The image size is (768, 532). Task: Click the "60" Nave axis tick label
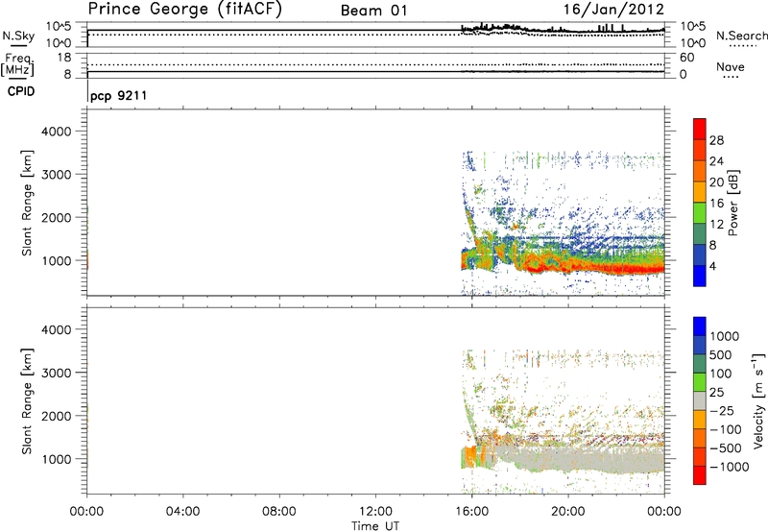(686, 58)
